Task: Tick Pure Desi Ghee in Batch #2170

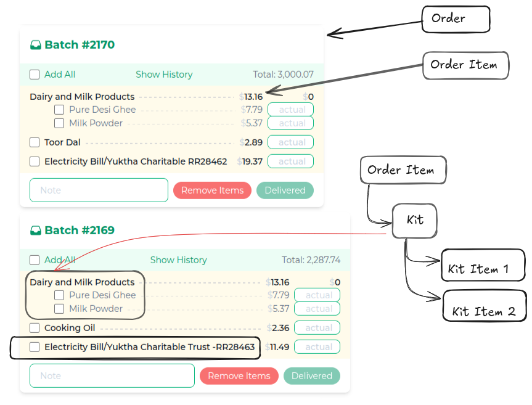Action: (59, 110)
